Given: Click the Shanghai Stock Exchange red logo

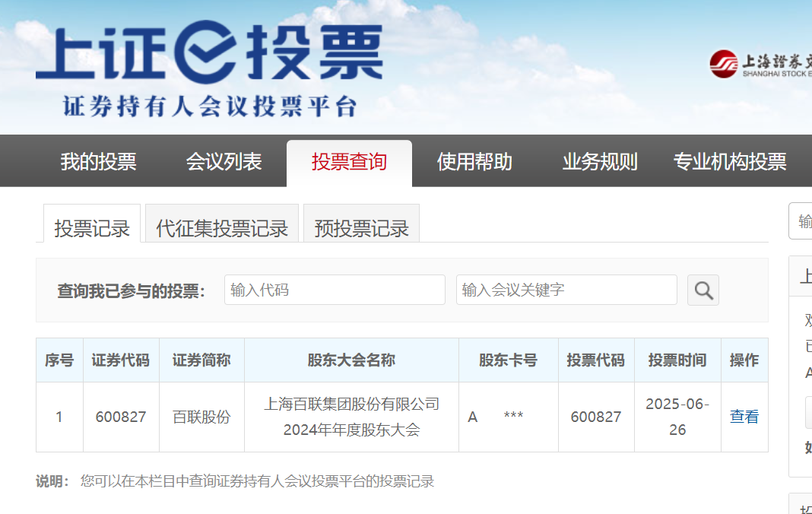Looking at the screenshot, I should pos(724,64).
